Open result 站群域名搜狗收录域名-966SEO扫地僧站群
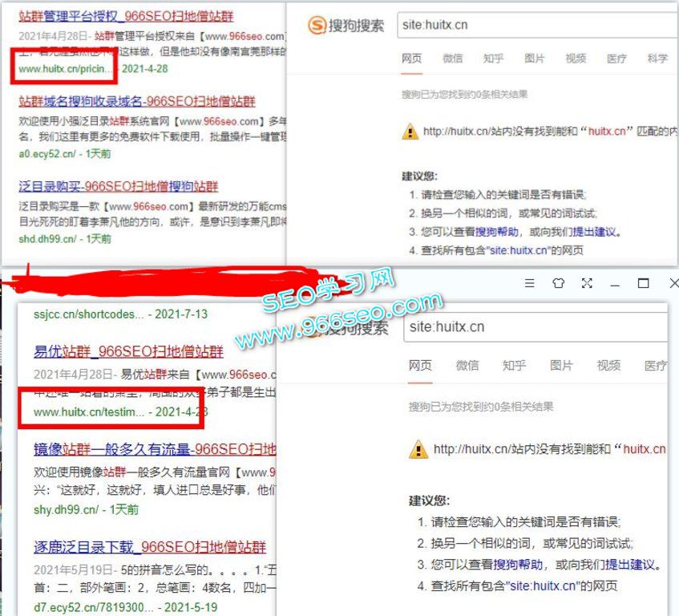The width and height of the screenshot is (679, 616). [x=137, y=101]
